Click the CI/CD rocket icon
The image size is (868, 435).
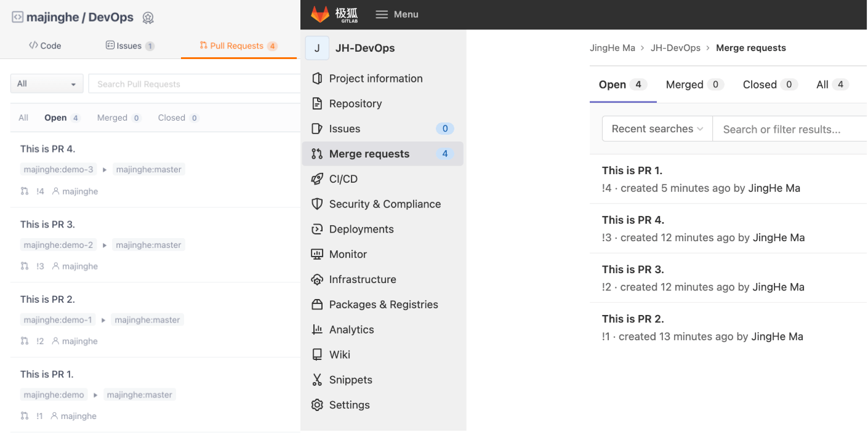tap(317, 179)
